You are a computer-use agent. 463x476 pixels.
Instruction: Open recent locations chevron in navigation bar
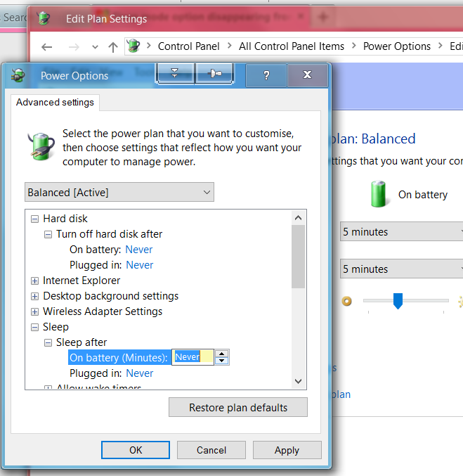tap(95, 47)
